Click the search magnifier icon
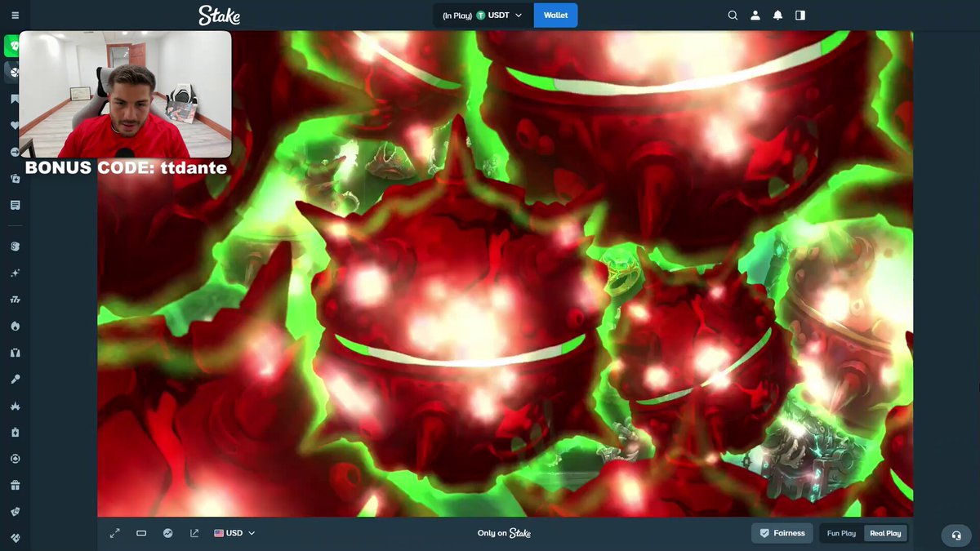980x551 pixels. (x=733, y=16)
